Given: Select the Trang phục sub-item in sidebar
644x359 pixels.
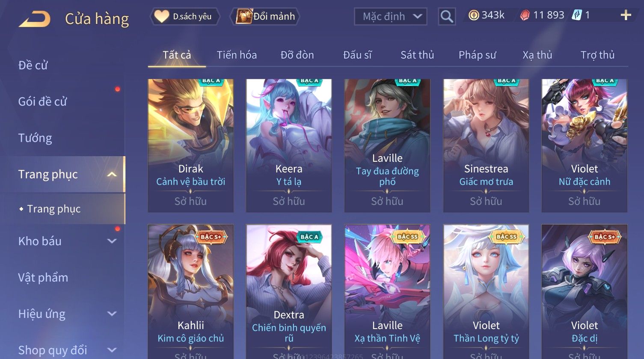Looking at the screenshot, I should point(54,209).
